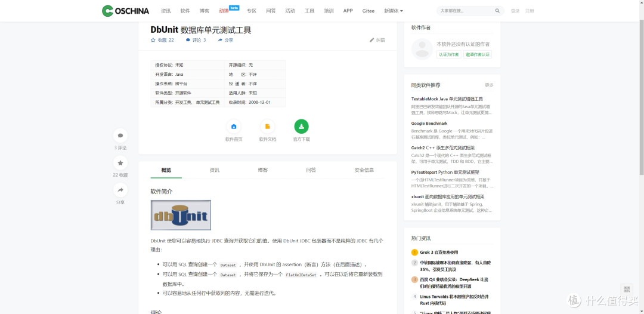Click the OSCHINA logo
The height and width of the screenshot is (314, 644).
(x=125, y=11)
